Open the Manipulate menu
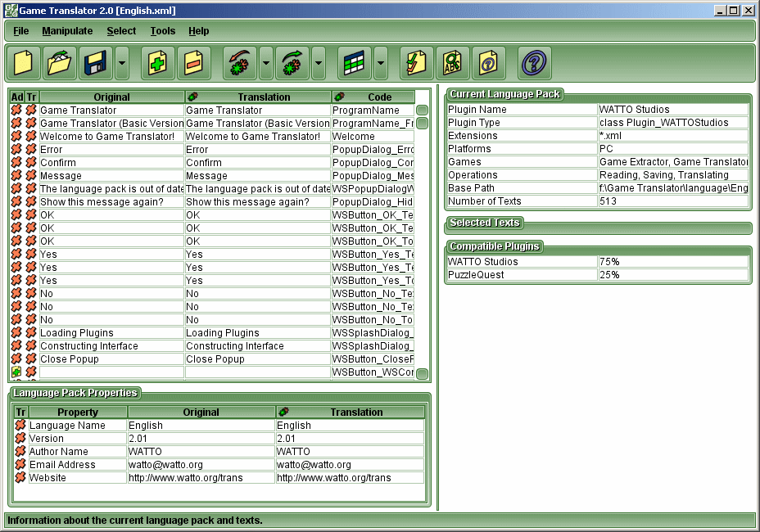The height and width of the screenshot is (532, 760). 67,31
